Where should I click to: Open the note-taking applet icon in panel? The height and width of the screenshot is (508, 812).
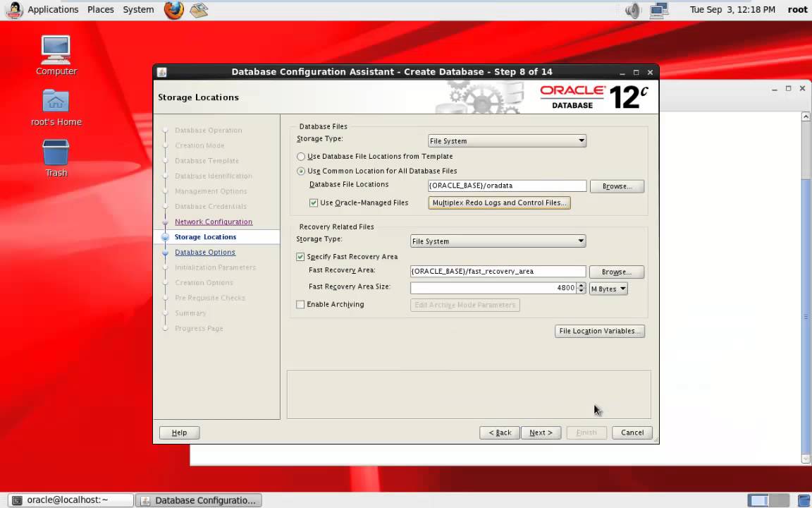tap(199, 10)
